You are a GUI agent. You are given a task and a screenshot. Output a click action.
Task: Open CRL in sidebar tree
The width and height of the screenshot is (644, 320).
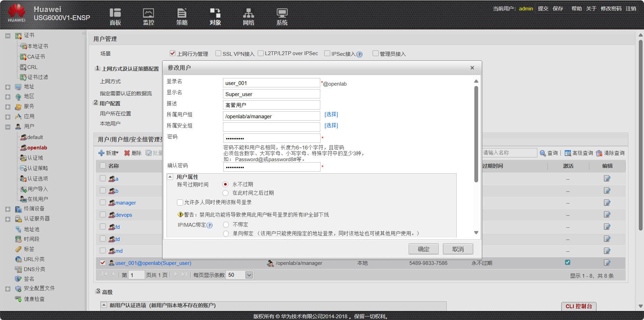(x=33, y=67)
